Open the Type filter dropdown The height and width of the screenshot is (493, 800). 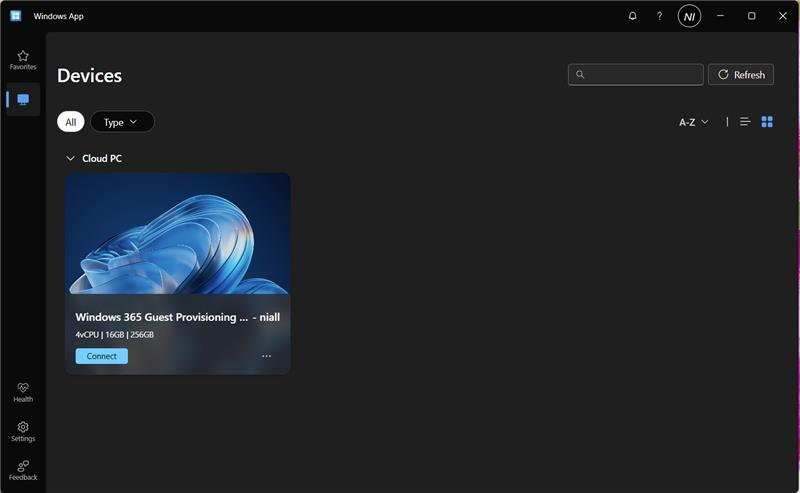[122, 122]
